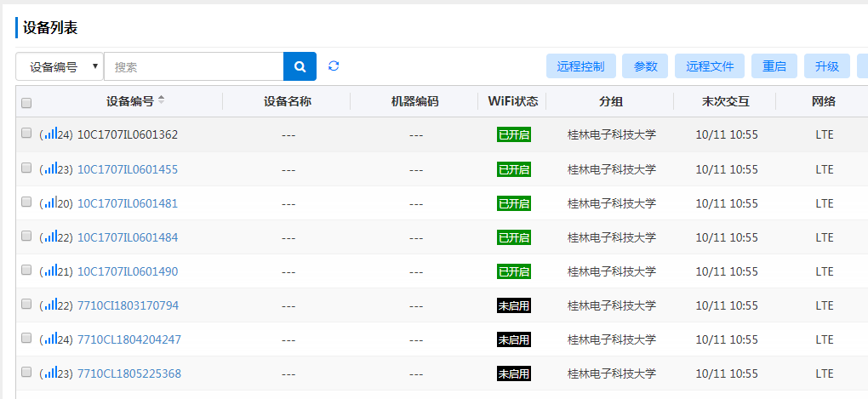Click the 已开启 WiFi badge for 10C1707IL0601455
Viewport: 868px width, 399px height.
click(513, 169)
